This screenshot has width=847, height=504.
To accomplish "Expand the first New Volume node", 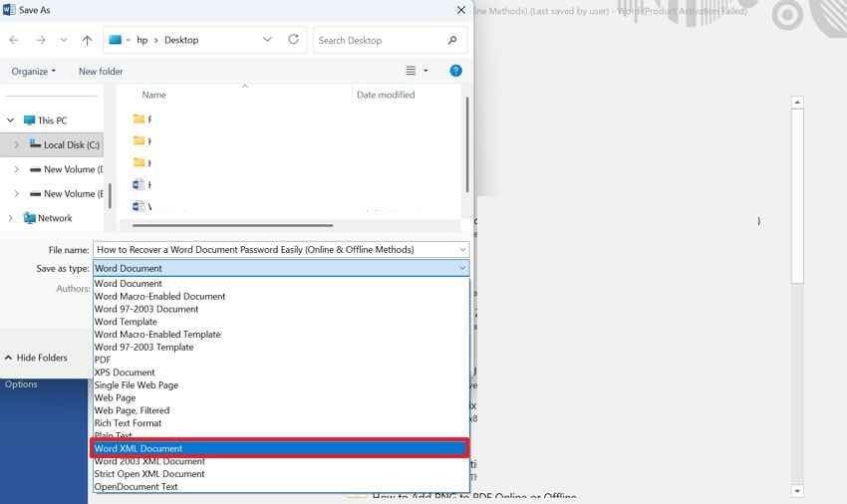I will point(16,169).
